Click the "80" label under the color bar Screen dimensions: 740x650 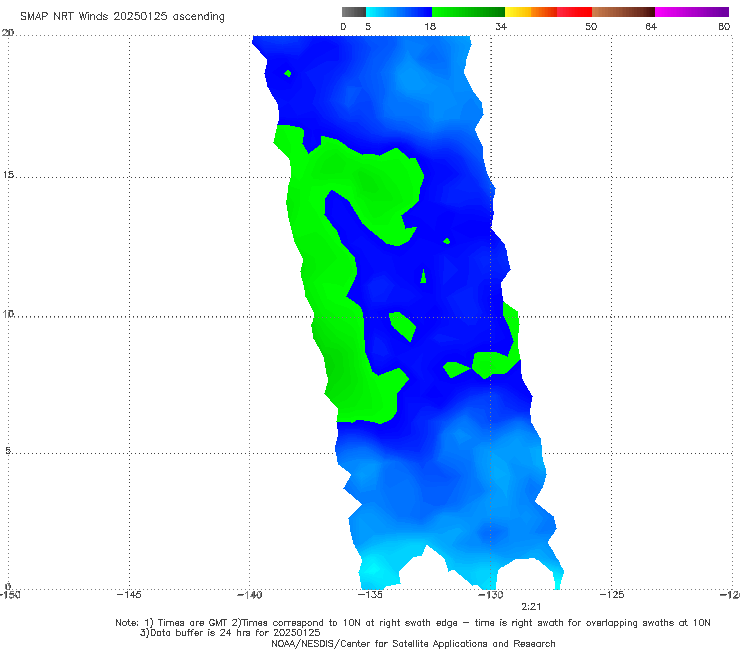pos(724,27)
